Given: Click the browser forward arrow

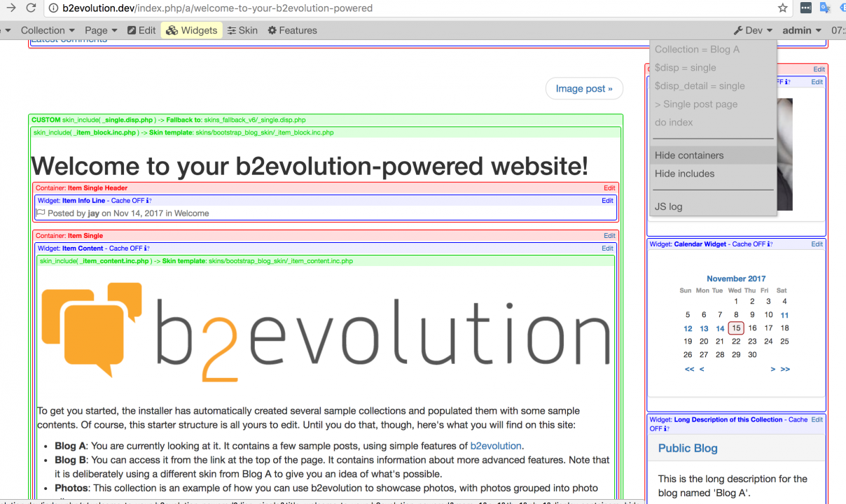Looking at the screenshot, I should coord(10,8).
